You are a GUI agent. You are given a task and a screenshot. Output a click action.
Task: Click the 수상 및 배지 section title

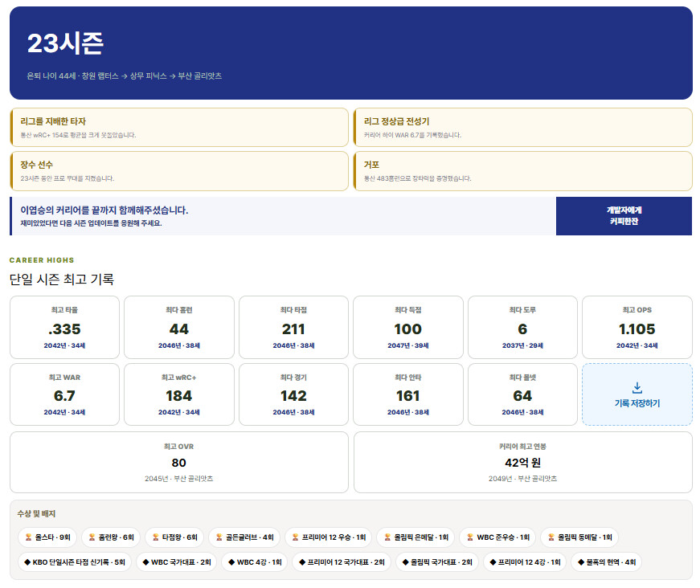(36, 513)
